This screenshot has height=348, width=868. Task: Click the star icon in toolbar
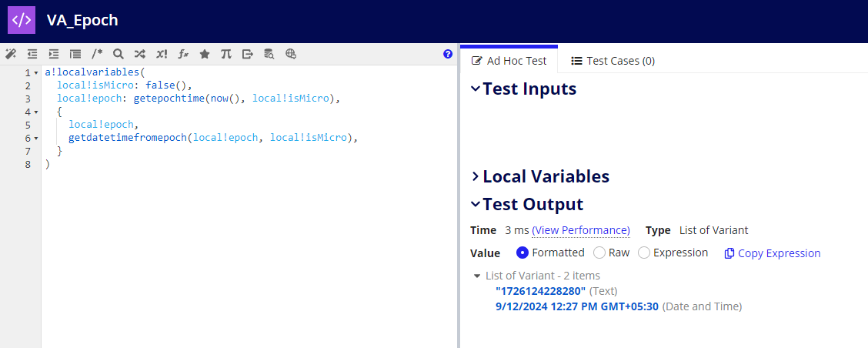coord(205,54)
